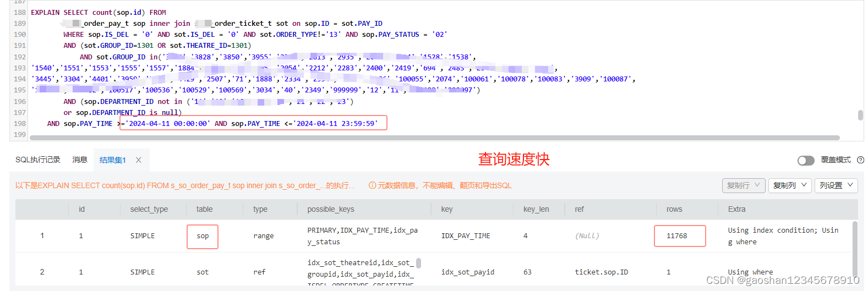Click the 'id' column header

coord(82,209)
